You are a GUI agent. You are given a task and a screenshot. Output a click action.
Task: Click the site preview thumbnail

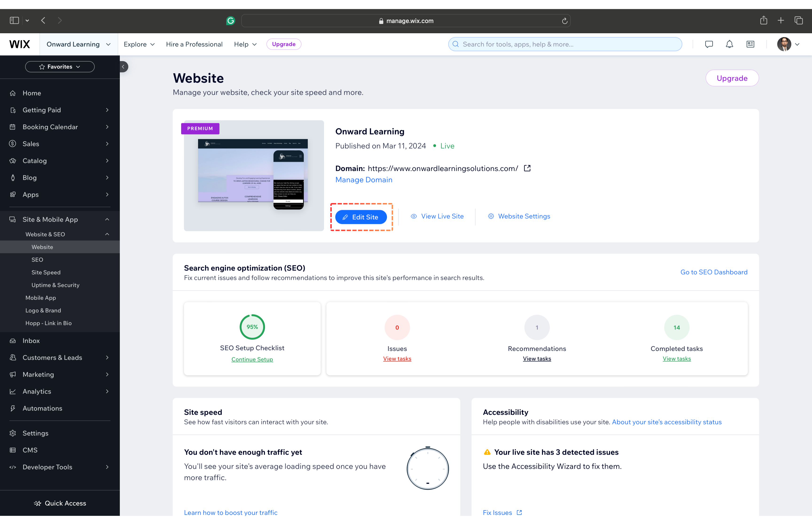254,175
